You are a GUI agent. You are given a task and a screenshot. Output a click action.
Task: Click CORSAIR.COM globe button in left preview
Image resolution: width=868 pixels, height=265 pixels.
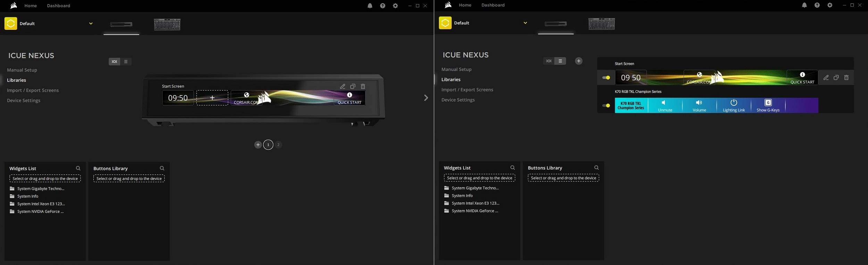click(x=246, y=98)
